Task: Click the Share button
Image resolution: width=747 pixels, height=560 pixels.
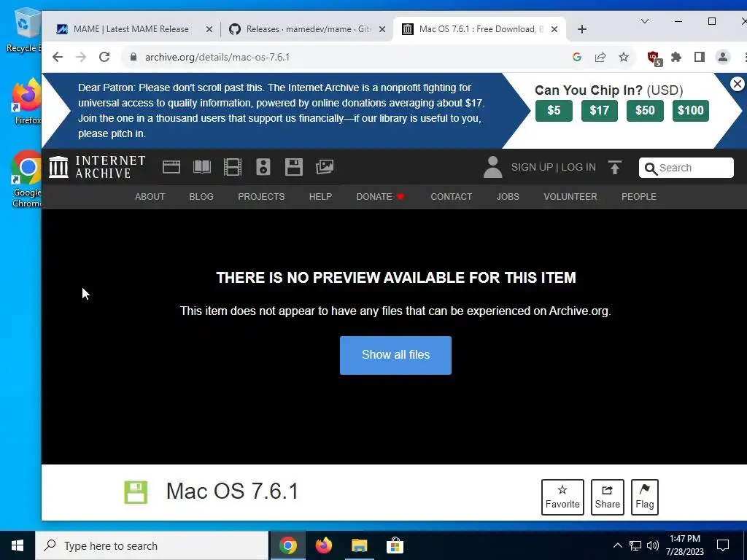Action: [x=608, y=497]
